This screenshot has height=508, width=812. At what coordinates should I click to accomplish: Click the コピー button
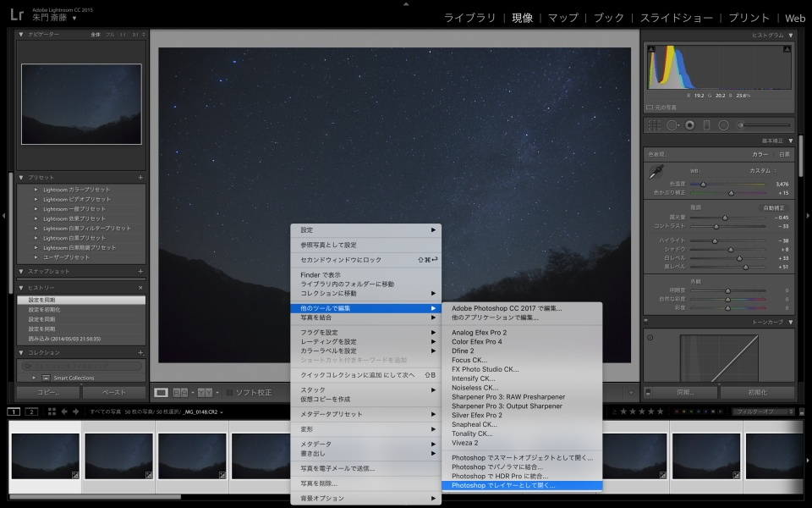pos(48,392)
